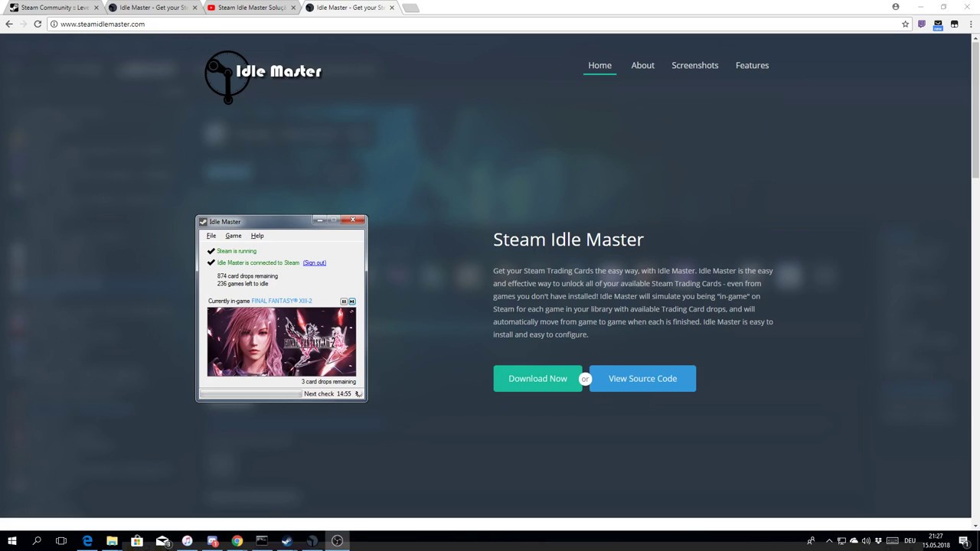Open Steam from the taskbar
The width and height of the screenshot is (980, 551).
click(287, 541)
